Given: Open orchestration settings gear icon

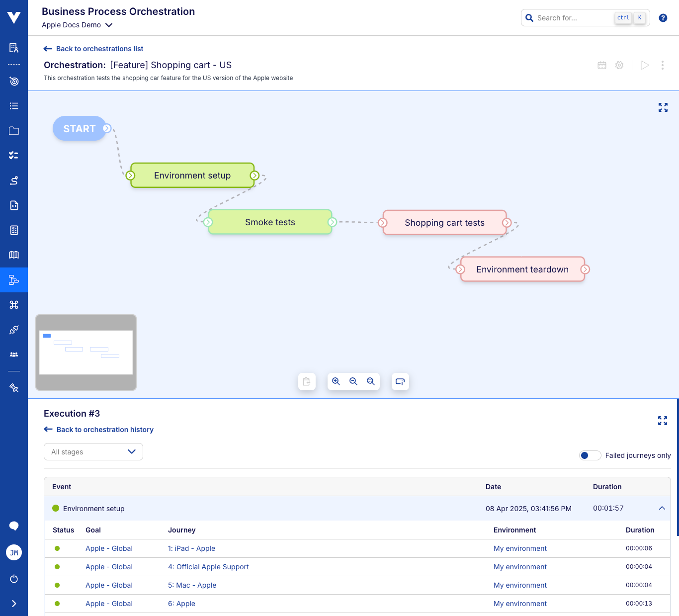Looking at the screenshot, I should pyautogui.click(x=619, y=65).
